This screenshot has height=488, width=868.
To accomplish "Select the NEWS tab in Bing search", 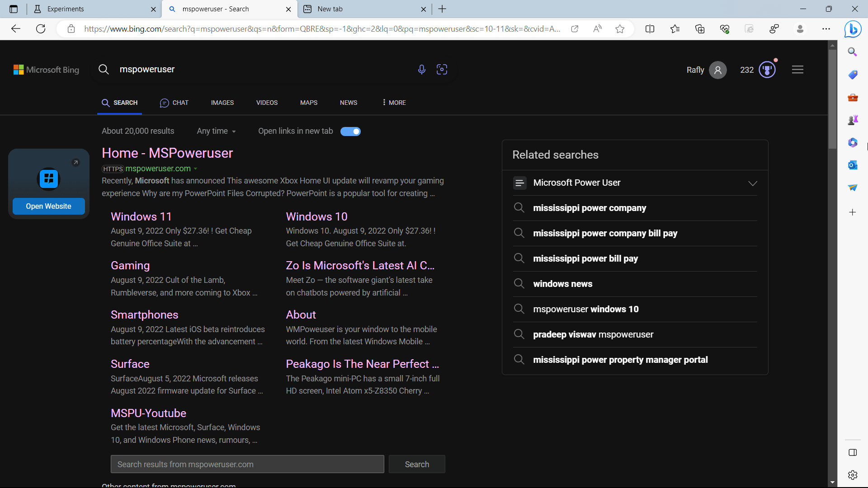I will click(349, 103).
